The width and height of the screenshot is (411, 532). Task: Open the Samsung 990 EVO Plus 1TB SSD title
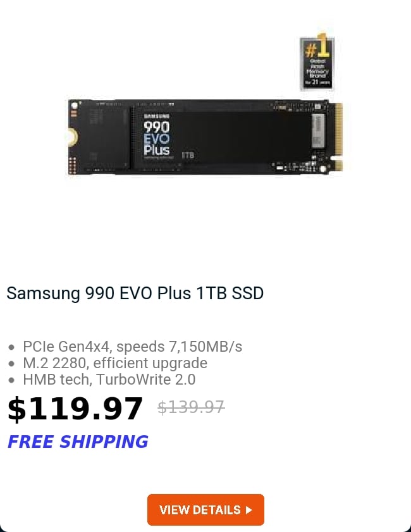tap(135, 293)
